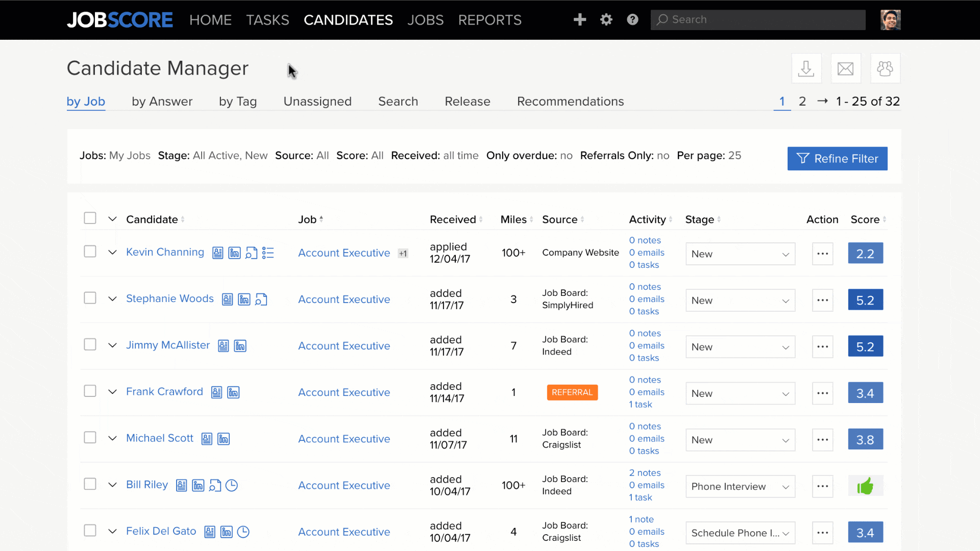980x551 pixels.
Task: Click the help question mark icon
Action: click(632, 20)
